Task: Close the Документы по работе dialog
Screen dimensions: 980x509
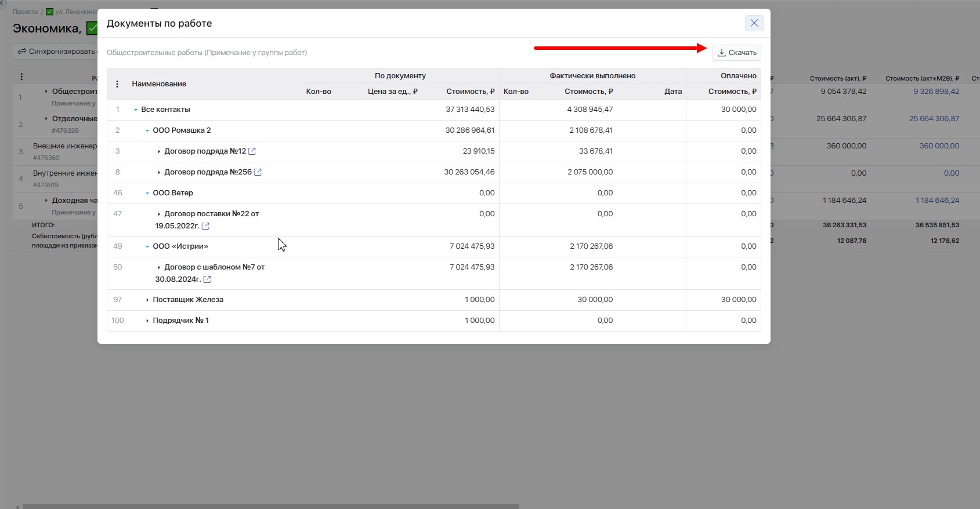Action: (x=754, y=23)
